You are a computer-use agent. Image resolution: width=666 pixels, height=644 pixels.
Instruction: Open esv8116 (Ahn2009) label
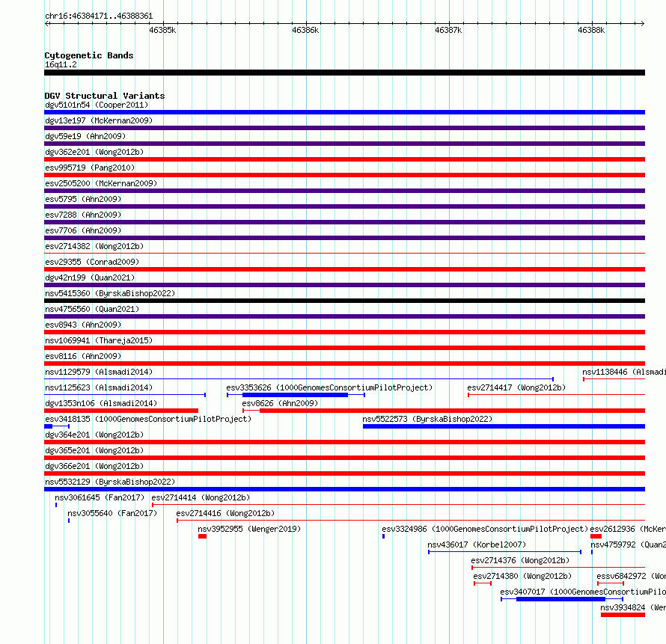pyautogui.click(x=83, y=356)
